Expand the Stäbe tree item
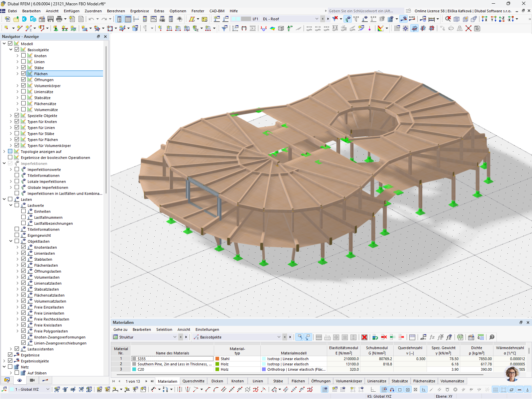The image size is (532, 399). pyautogui.click(x=18, y=67)
